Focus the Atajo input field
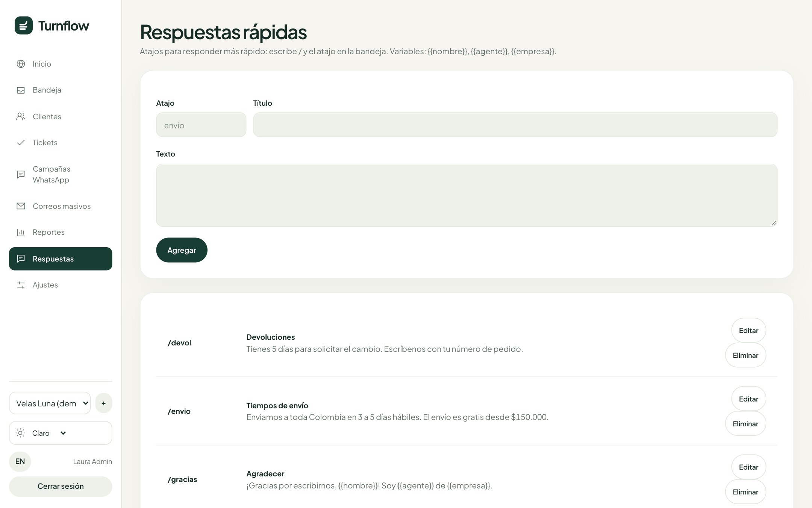Screen dimensions: 812x508 click(x=201, y=125)
